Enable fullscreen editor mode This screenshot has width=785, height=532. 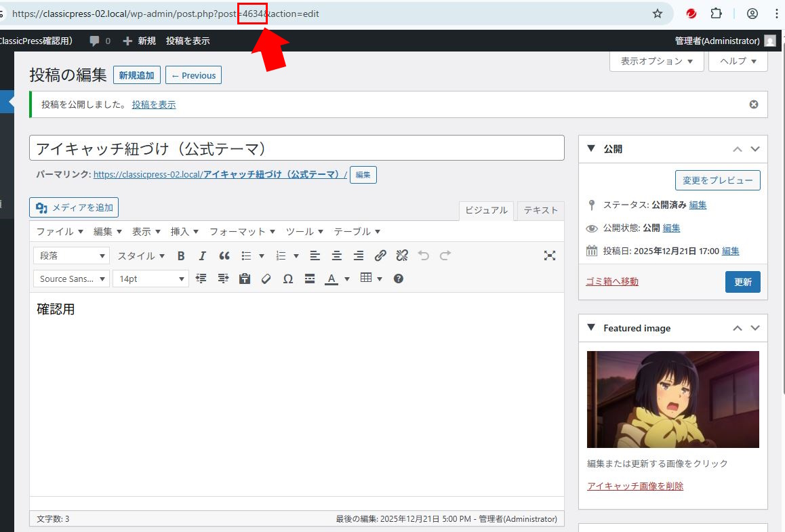550,255
